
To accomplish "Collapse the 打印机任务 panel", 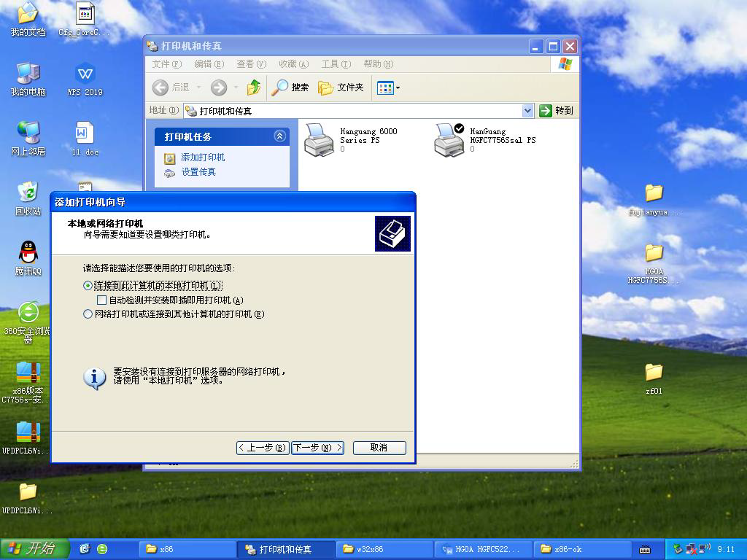I will pos(279,136).
